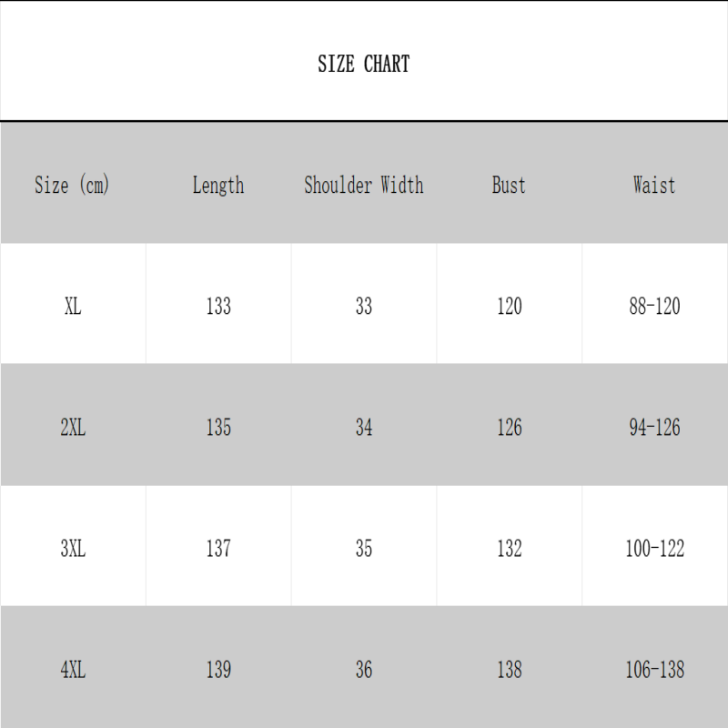
Task: Select waist range 100-122
Action: click(x=654, y=549)
